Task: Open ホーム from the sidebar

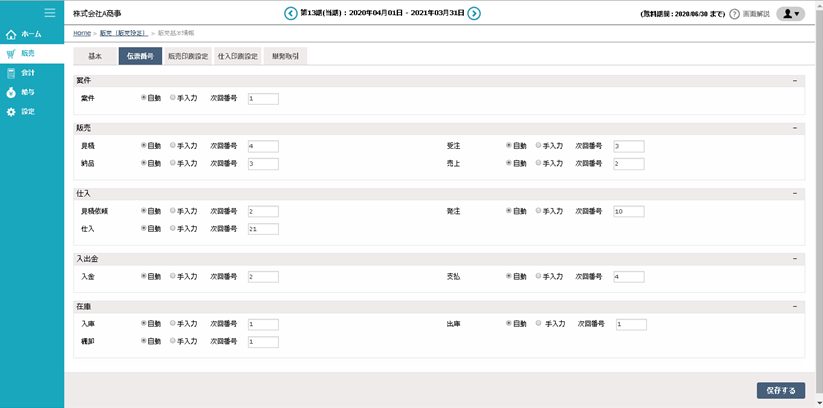Action: pyautogui.click(x=31, y=34)
